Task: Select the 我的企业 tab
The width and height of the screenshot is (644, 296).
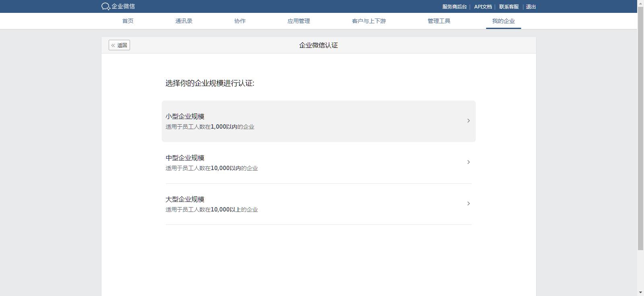Action: point(504,21)
